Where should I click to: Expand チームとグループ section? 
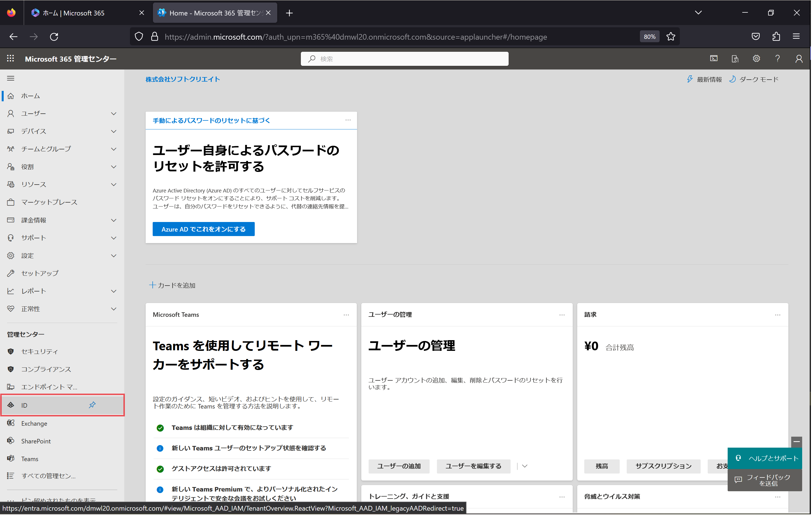[x=114, y=149]
